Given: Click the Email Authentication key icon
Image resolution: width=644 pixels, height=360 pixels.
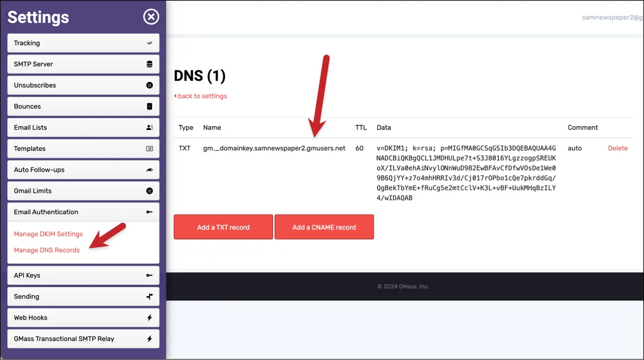Looking at the screenshot, I should point(150,212).
